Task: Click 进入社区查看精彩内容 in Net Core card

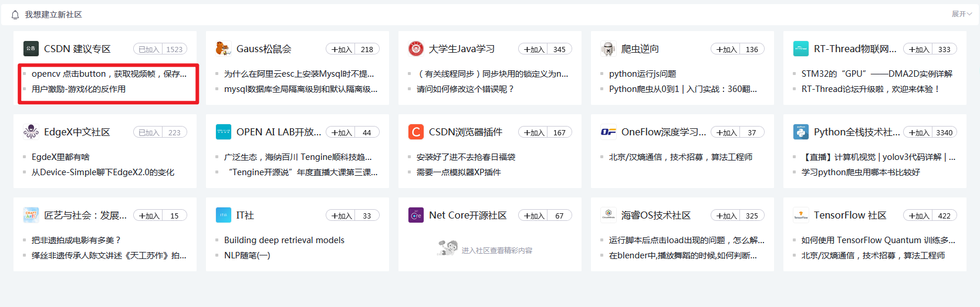Action: [x=497, y=251]
